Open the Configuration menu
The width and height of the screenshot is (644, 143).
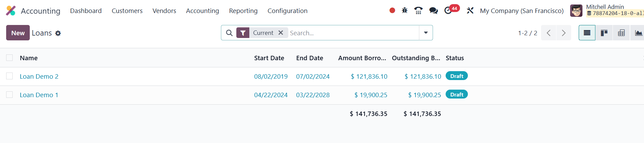pyautogui.click(x=287, y=11)
